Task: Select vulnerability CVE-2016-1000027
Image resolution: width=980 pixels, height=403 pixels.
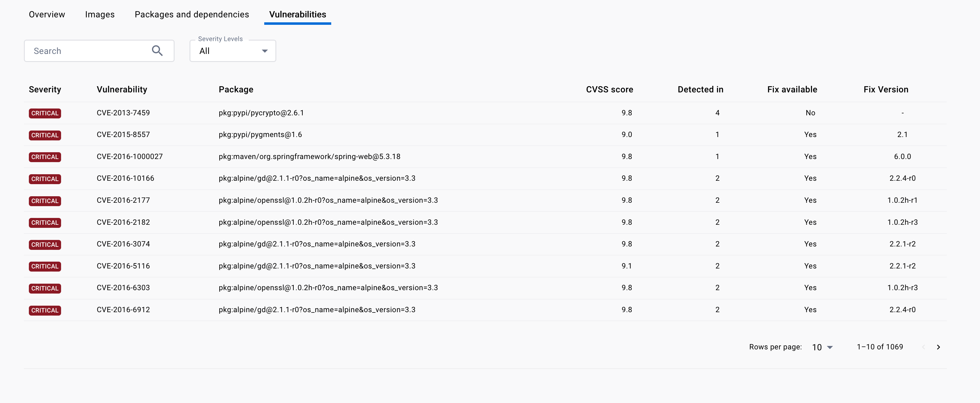Action: (130, 157)
